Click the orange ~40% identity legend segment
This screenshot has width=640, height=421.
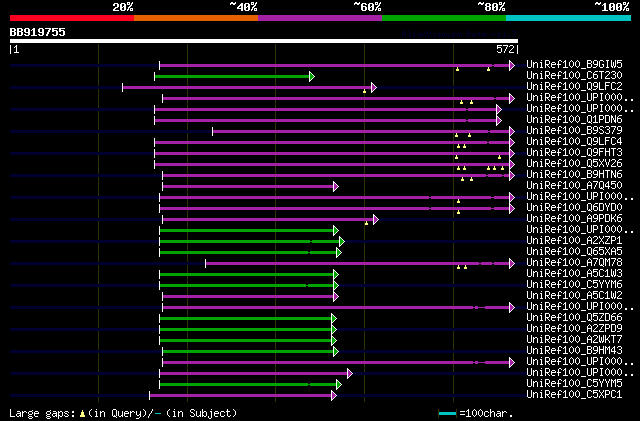point(196,18)
